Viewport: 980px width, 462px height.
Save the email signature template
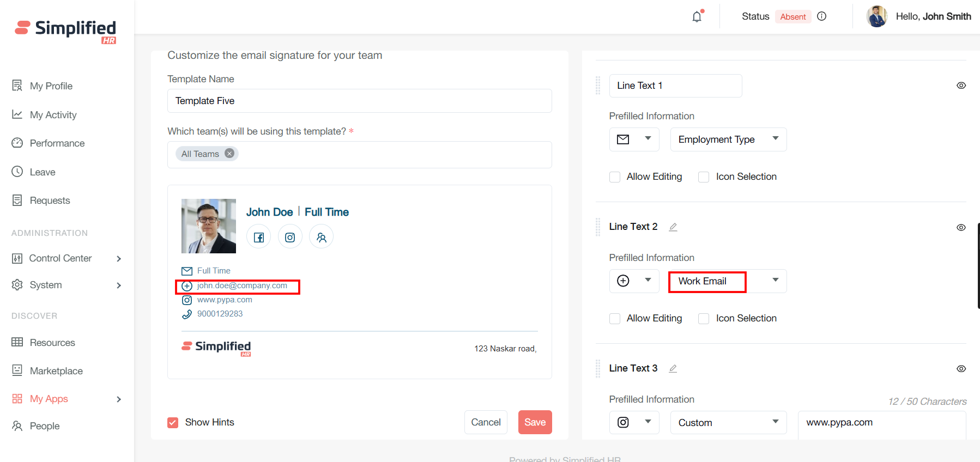tap(535, 422)
